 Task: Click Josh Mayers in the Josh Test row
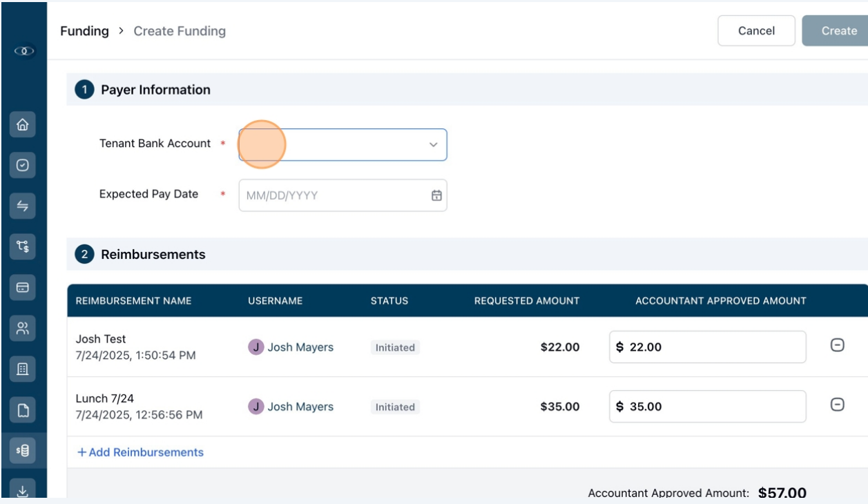pyautogui.click(x=300, y=347)
